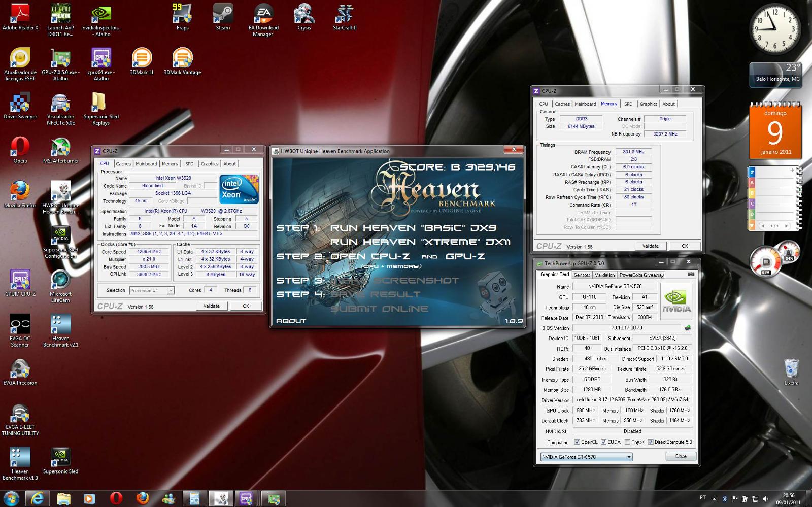
Task: Open EVGA OC Scanner icon
Action: [20, 330]
